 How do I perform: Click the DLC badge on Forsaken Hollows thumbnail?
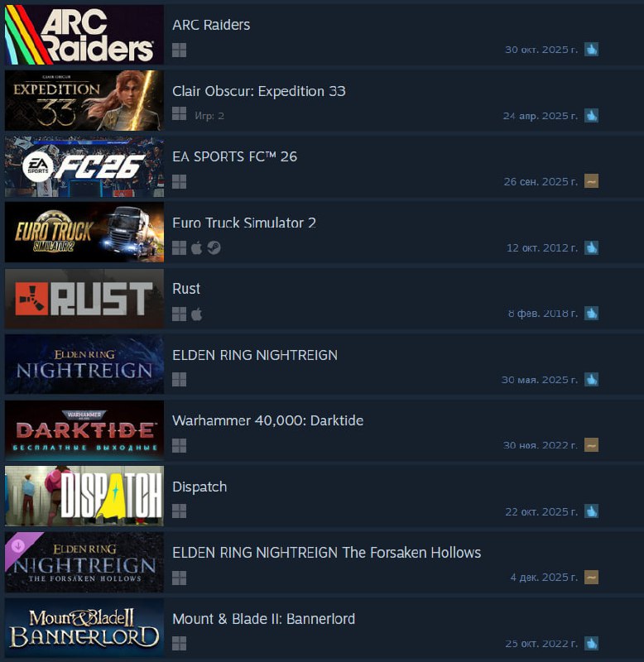tap(19, 547)
